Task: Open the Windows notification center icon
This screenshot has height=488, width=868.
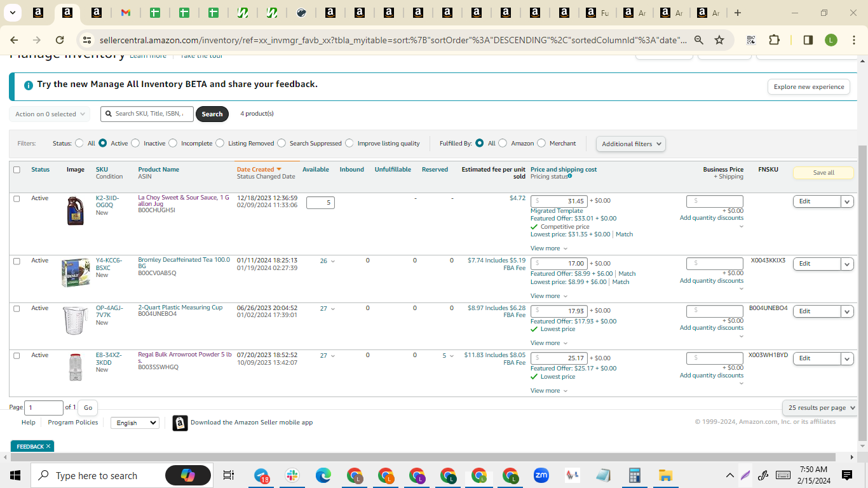Action: point(846,475)
